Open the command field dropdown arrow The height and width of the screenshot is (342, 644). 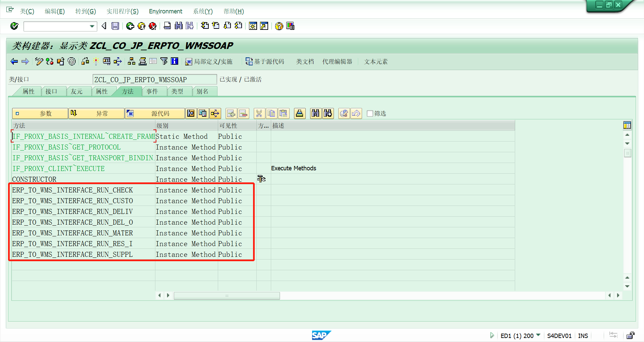pyautogui.click(x=92, y=26)
